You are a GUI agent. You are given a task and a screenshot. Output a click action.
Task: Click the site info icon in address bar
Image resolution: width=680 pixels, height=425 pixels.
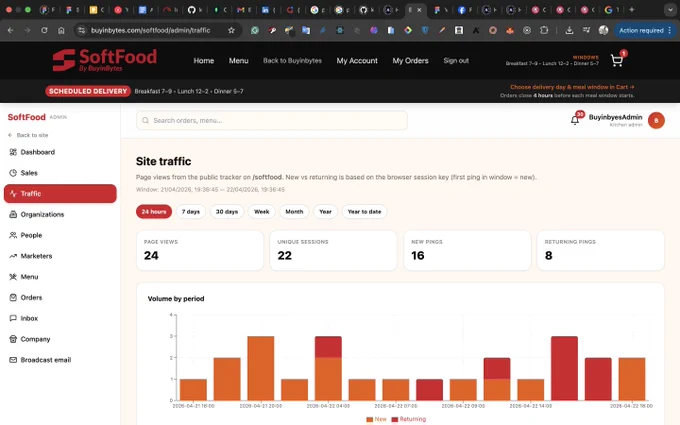[x=81, y=30]
